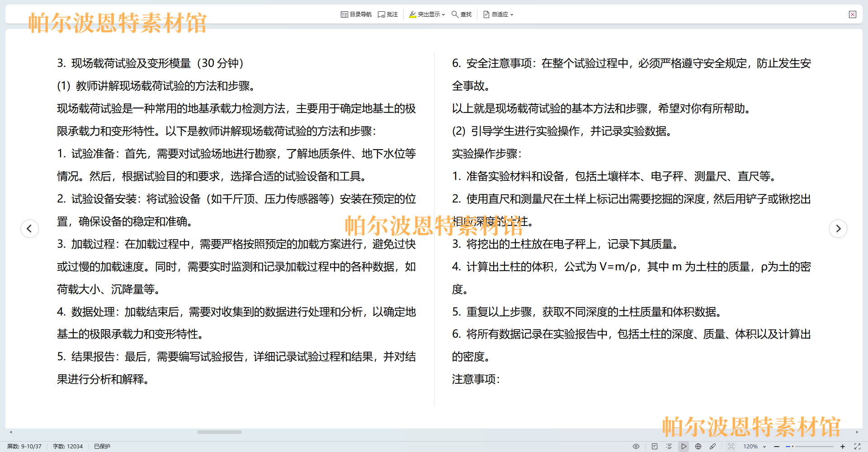Click the text 注意事项: at bottom right
Screen dimensions: 868x452
(x=476, y=379)
